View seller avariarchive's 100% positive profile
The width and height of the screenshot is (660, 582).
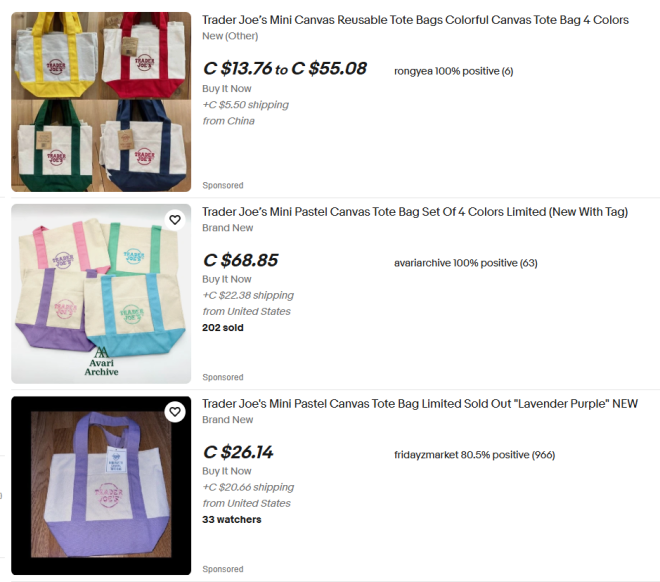tap(465, 263)
